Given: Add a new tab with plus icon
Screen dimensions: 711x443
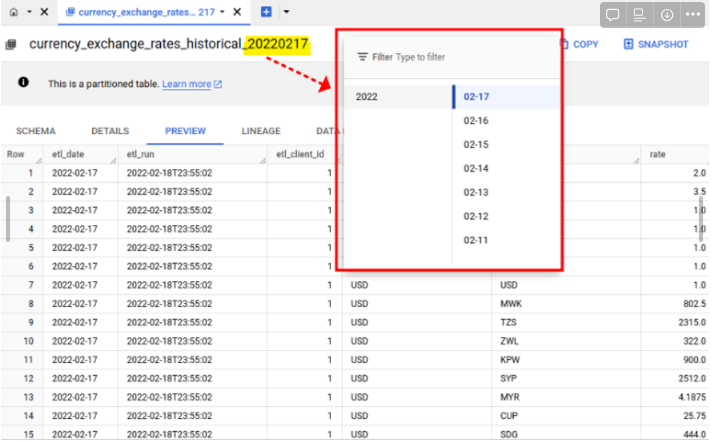Looking at the screenshot, I should click(x=266, y=12).
